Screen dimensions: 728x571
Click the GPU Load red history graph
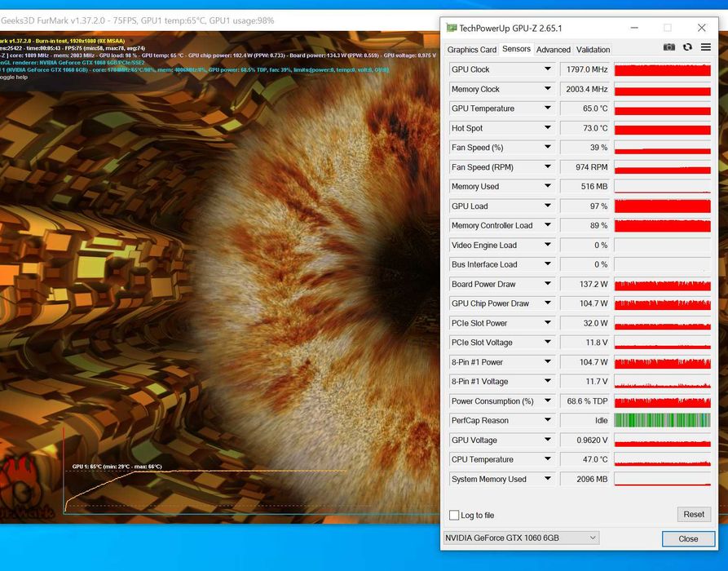click(x=663, y=206)
